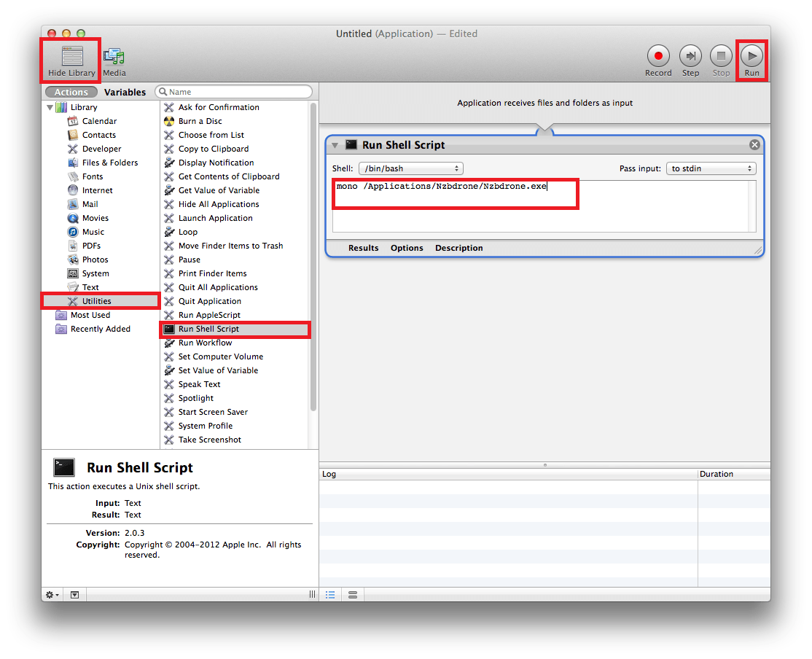Show Results of the shell script action

363,248
